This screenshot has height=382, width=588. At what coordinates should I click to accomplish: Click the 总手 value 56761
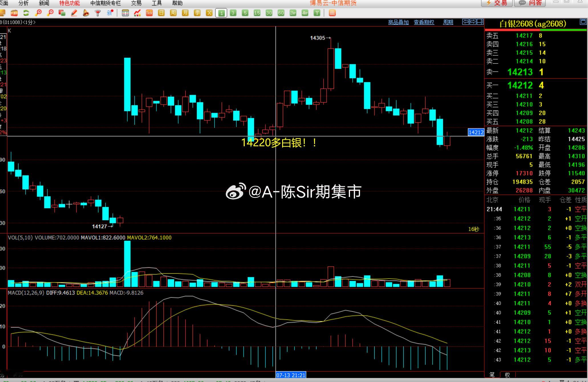(x=524, y=156)
